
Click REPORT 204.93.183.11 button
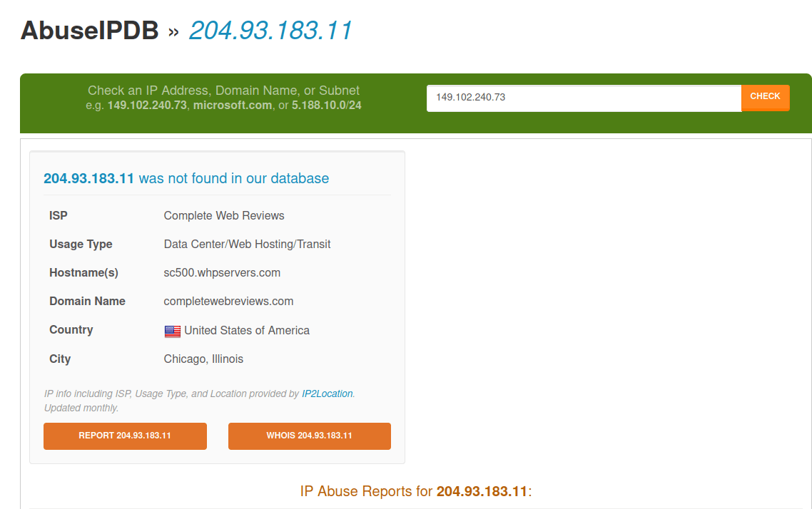pyautogui.click(x=125, y=436)
